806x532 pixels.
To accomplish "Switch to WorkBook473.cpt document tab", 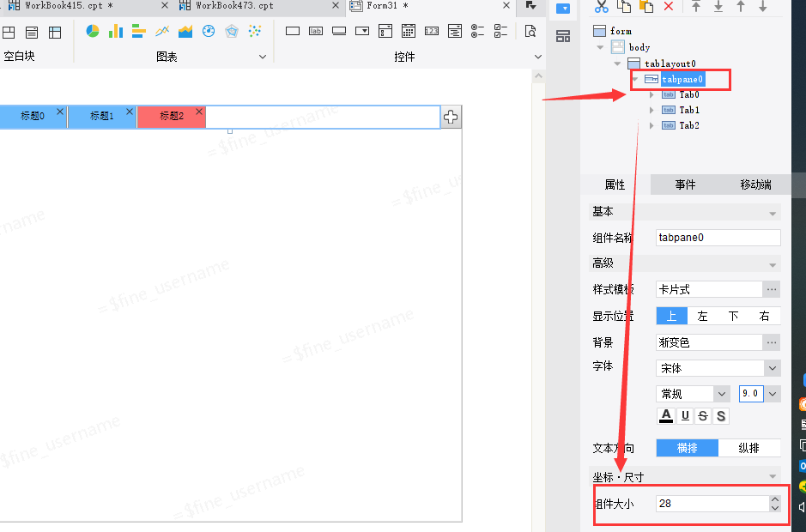I will (234, 6).
